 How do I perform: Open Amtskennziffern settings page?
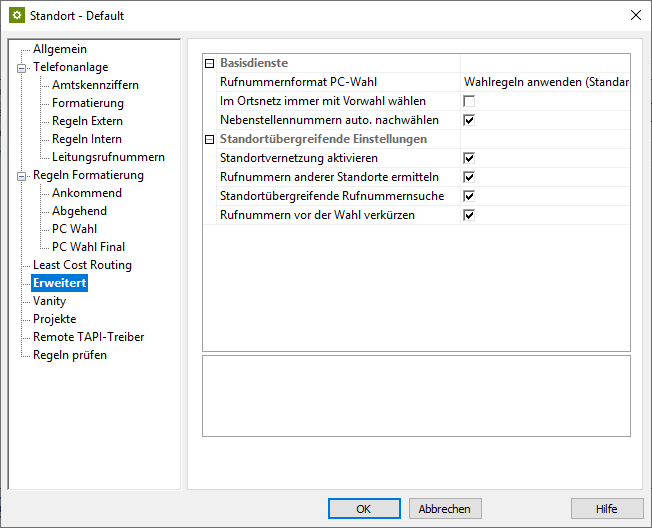point(95,85)
